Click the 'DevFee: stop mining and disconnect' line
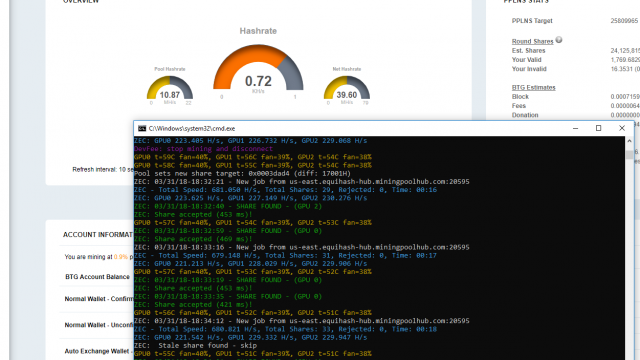 (x=203, y=149)
